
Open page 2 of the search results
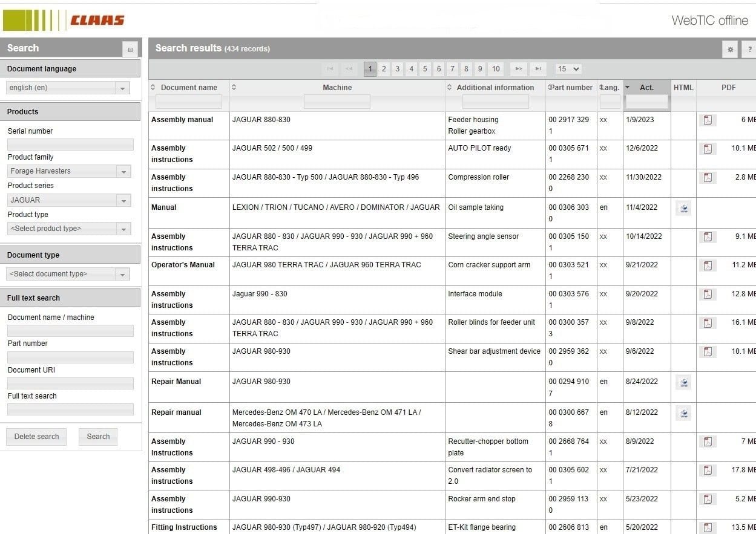[x=384, y=69]
